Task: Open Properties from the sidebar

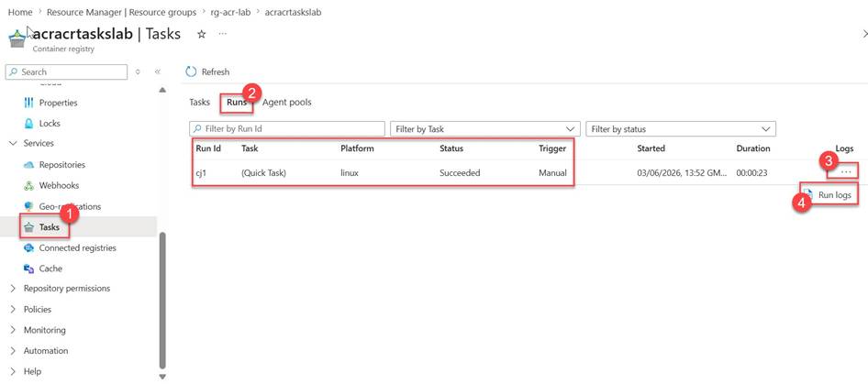Action: tap(58, 103)
